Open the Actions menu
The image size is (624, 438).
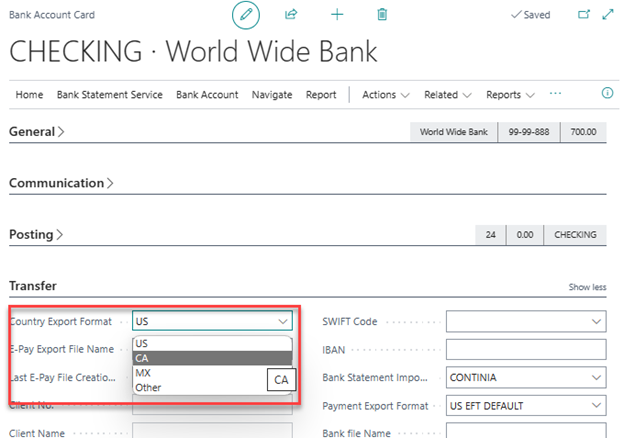(x=385, y=95)
